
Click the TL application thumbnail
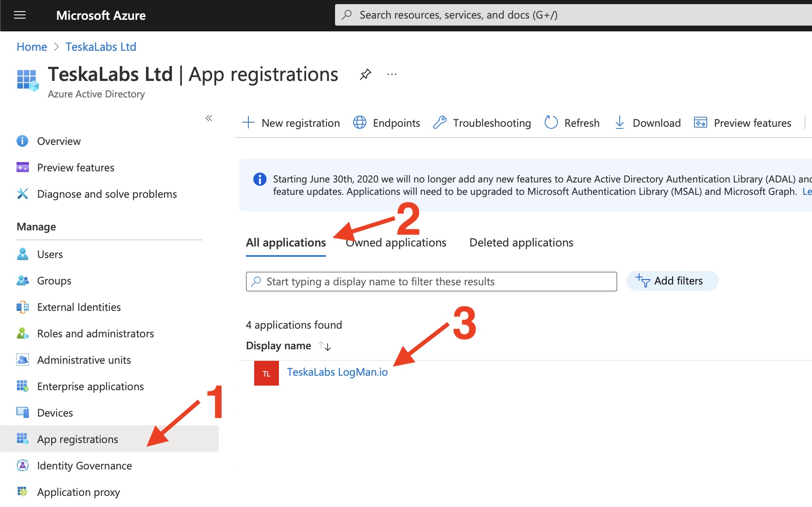[267, 373]
